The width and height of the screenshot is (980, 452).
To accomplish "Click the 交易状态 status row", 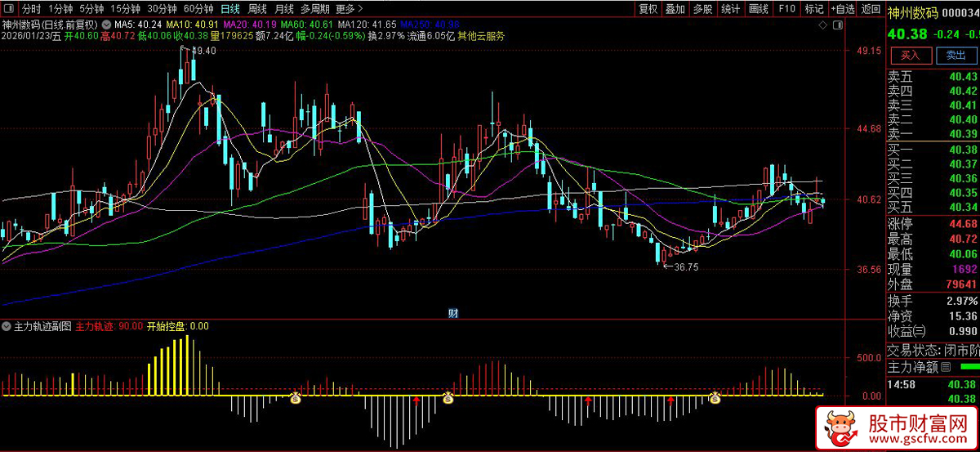I will (933, 350).
